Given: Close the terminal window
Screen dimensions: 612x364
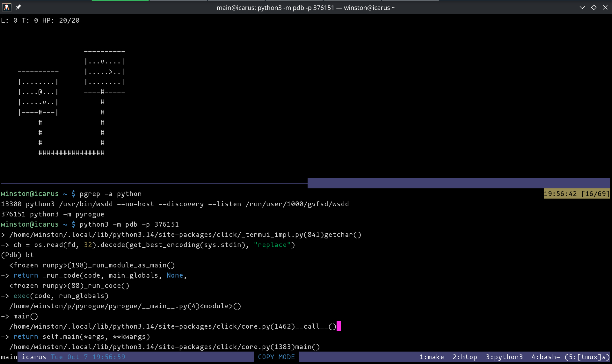Looking at the screenshot, I should (x=605, y=7).
